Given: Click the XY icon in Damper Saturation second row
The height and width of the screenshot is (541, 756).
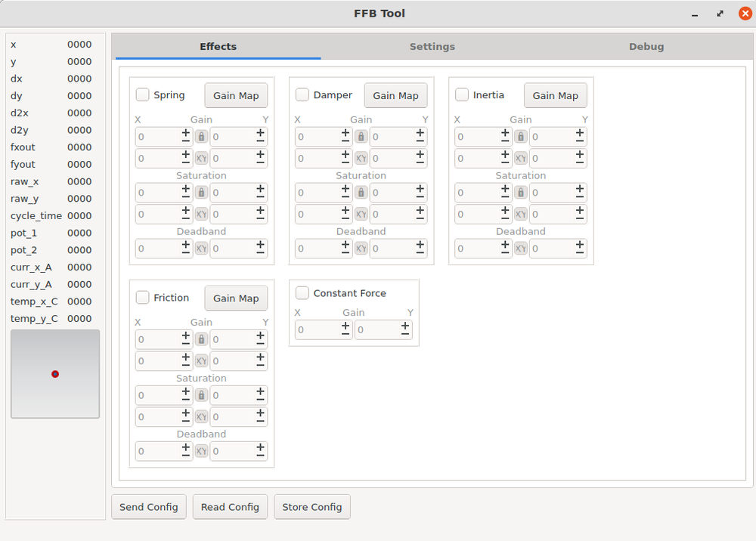Looking at the screenshot, I should 361,214.
